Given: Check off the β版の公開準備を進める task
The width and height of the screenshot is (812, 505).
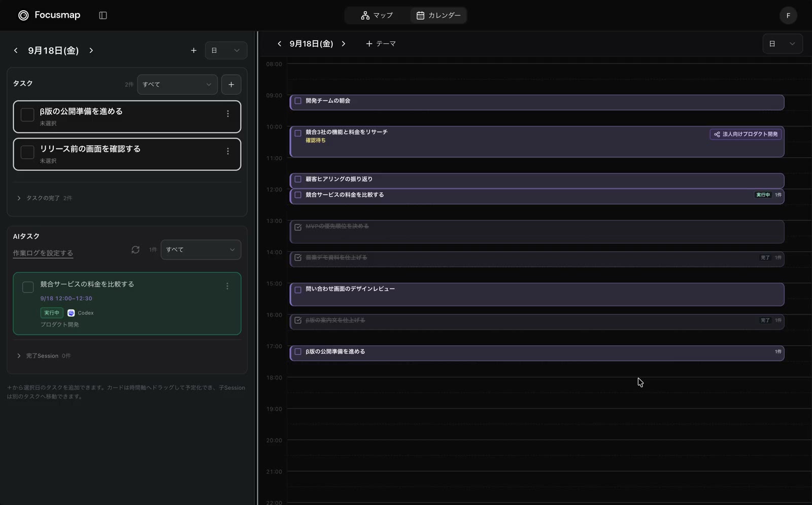Looking at the screenshot, I should click(27, 115).
